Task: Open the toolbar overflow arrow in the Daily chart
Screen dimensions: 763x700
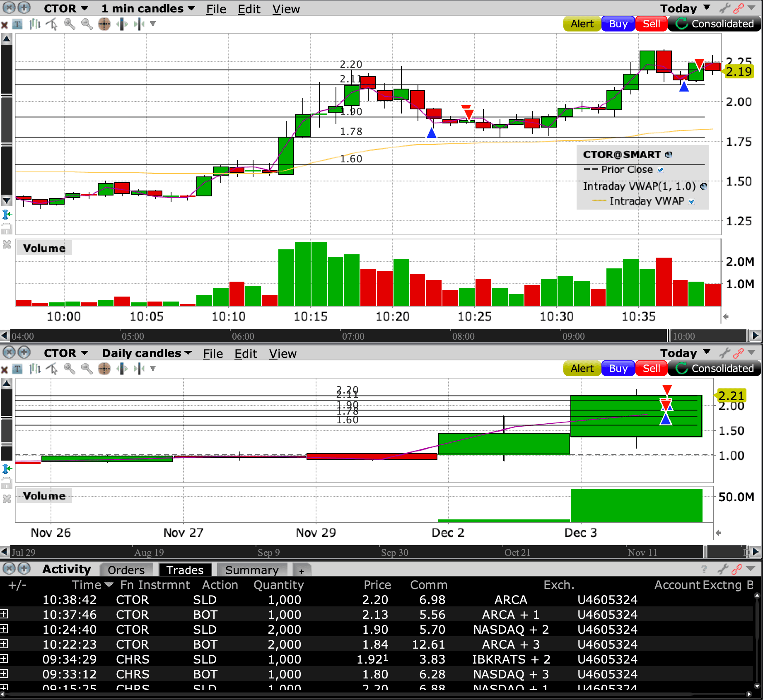Action: (x=153, y=369)
